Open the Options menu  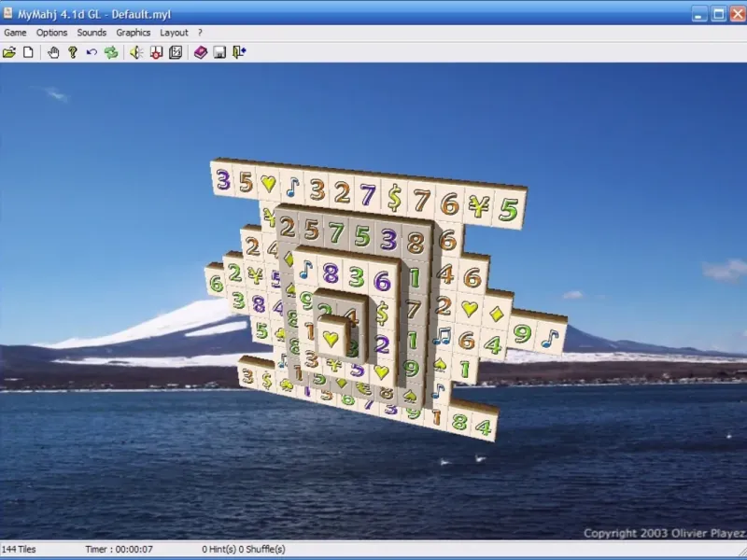(x=52, y=33)
